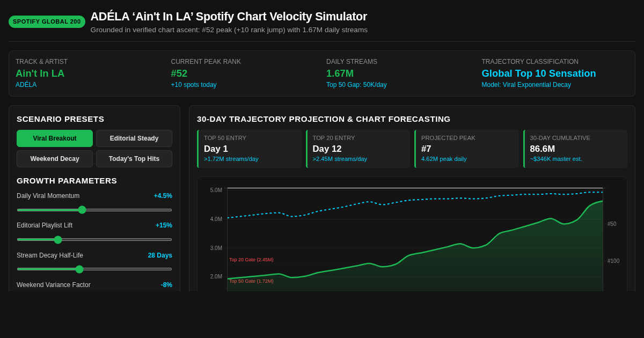Click the 1.67M daily streams value
The width and height of the screenshot is (644, 338).
point(340,74)
